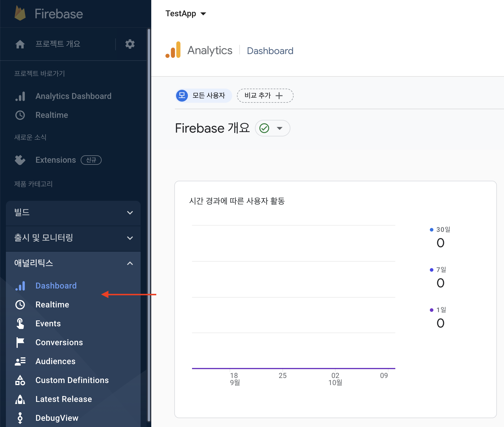504x427 pixels.
Task: Click the sidebar vertical scrollbar
Action: click(149, 225)
